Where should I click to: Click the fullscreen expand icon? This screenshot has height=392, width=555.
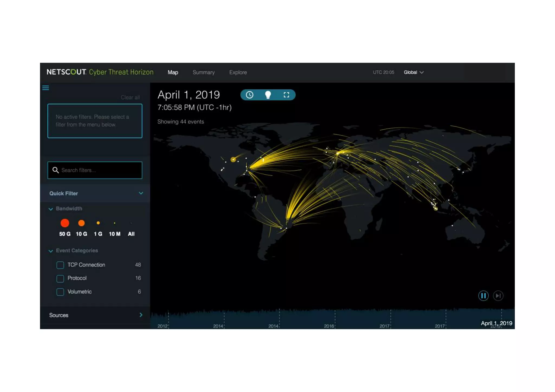tap(286, 95)
